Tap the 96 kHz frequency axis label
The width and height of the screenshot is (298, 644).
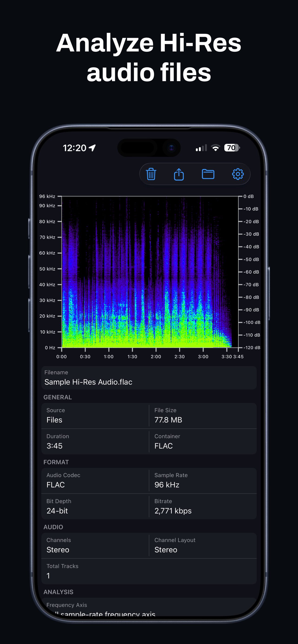coord(47,197)
